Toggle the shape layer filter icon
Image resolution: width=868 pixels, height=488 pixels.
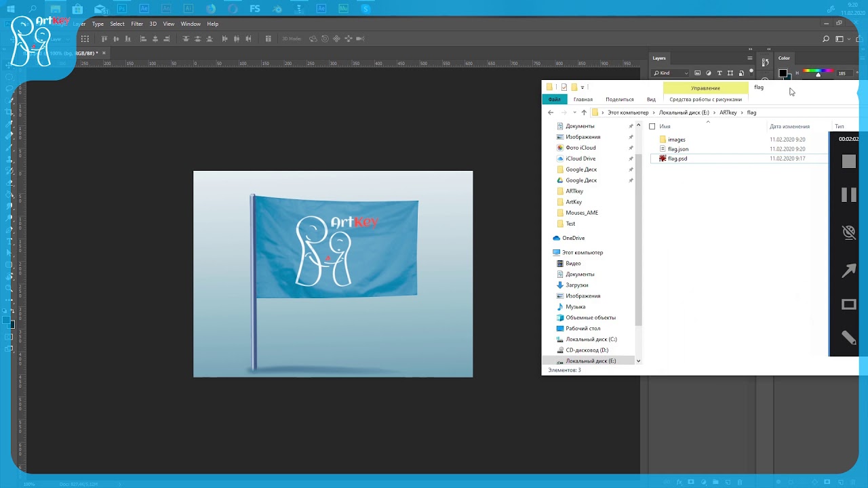pos(730,73)
